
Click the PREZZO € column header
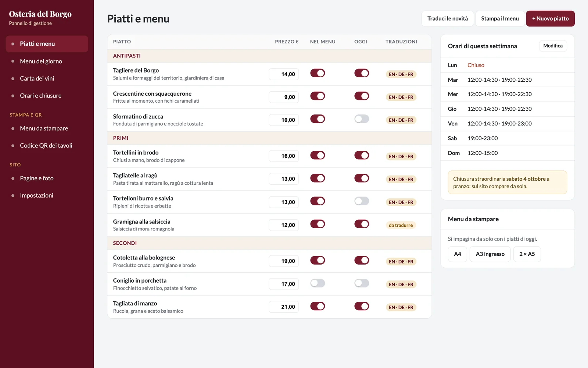pyautogui.click(x=287, y=42)
